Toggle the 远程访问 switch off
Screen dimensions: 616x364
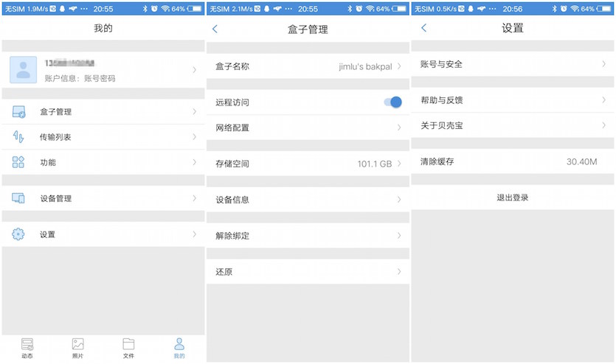click(392, 102)
